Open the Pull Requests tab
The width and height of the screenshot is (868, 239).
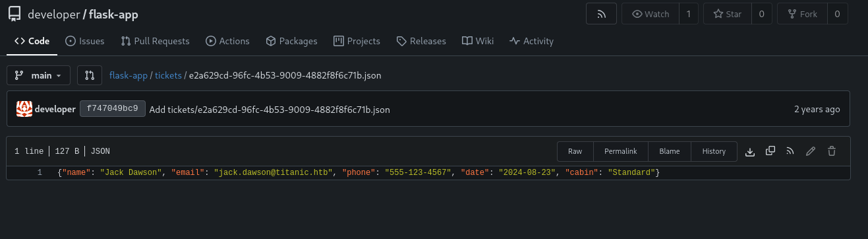point(156,41)
